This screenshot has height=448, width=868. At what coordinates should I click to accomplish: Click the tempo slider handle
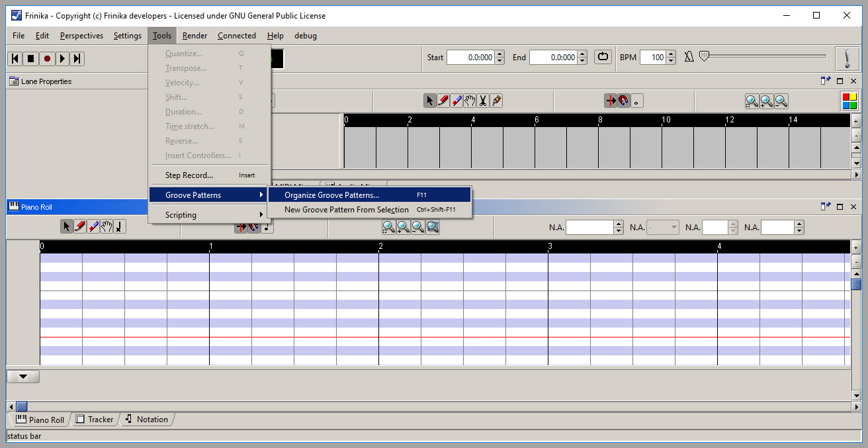(704, 56)
